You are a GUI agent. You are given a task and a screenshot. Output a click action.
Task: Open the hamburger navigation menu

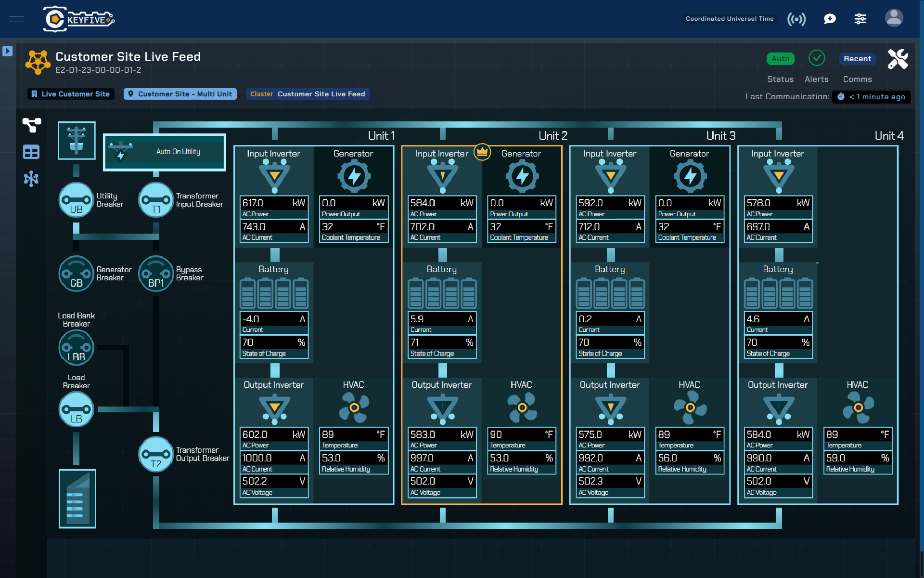16,19
